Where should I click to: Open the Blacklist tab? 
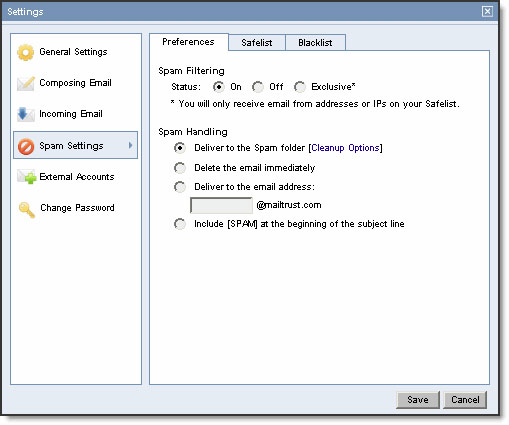click(315, 43)
